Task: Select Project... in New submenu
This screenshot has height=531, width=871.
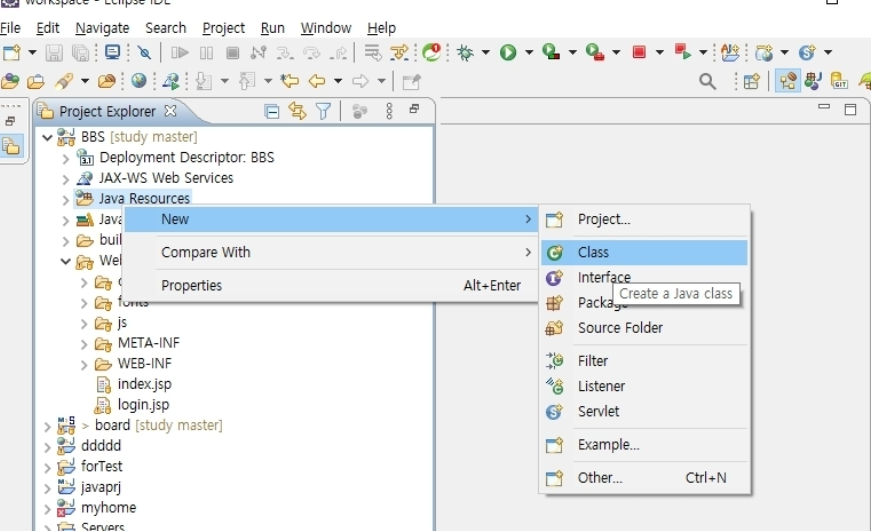Action: pyautogui.click(x=645, y=219)
